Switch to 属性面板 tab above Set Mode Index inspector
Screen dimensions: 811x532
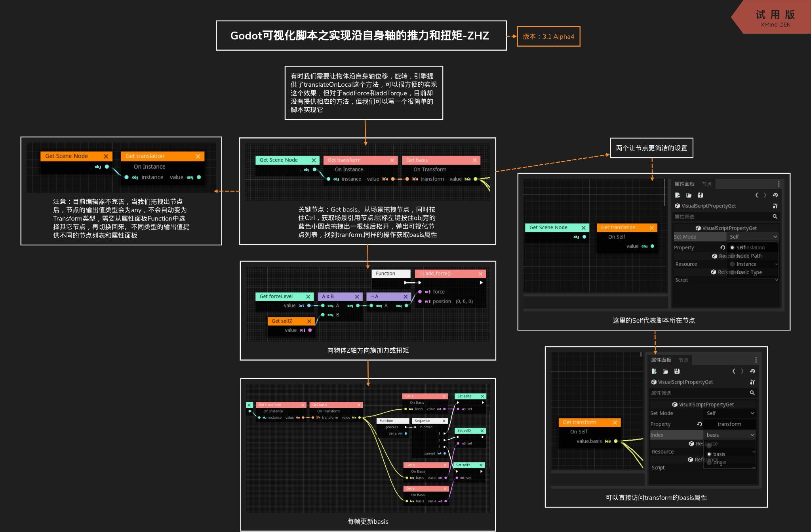pyautogui.click(x=661, y=360)
